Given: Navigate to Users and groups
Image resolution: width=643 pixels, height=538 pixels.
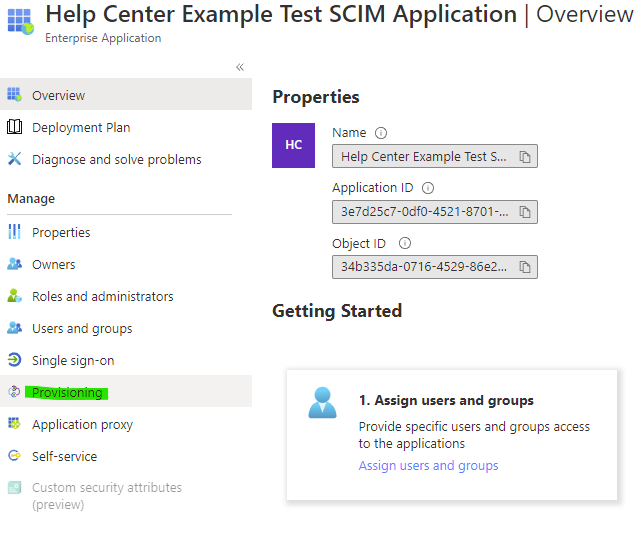Looking at the screenshot, I should click(x=82, y=329).
